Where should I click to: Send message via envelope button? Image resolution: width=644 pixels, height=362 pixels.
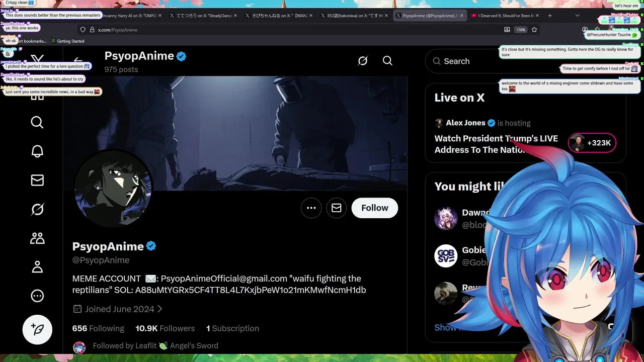pos(337,208)
